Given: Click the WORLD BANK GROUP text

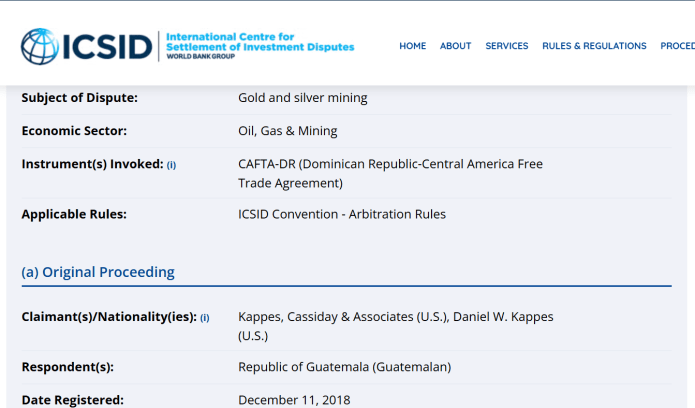Looking at the screenshot, I should tap(201, 58).
